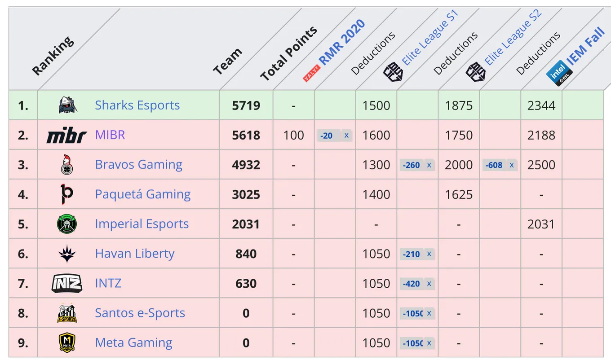This screenshot has height=364, width=611.
Task: Expand MIBR's -20 deduction badge
Action: coord(335,136)
